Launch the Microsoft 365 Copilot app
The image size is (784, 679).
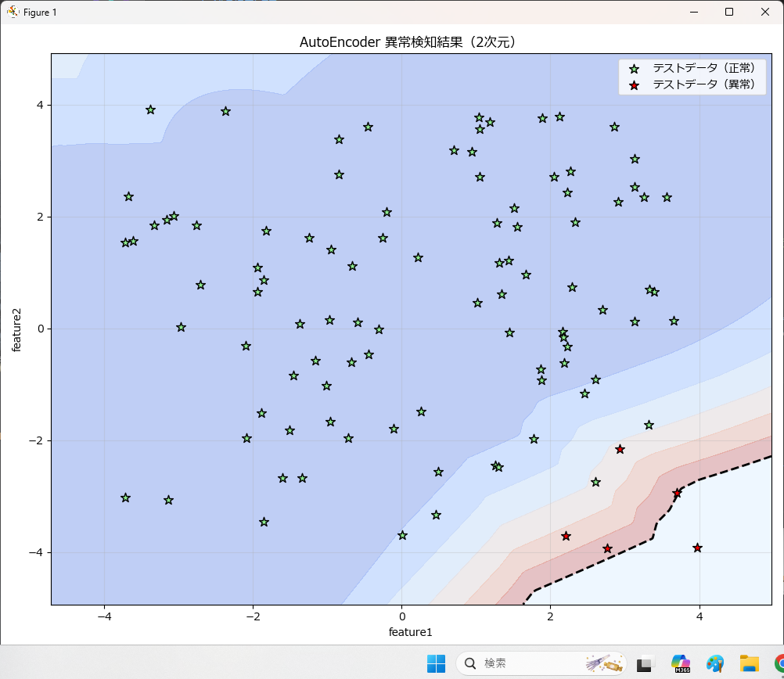[x=680, y=663]
